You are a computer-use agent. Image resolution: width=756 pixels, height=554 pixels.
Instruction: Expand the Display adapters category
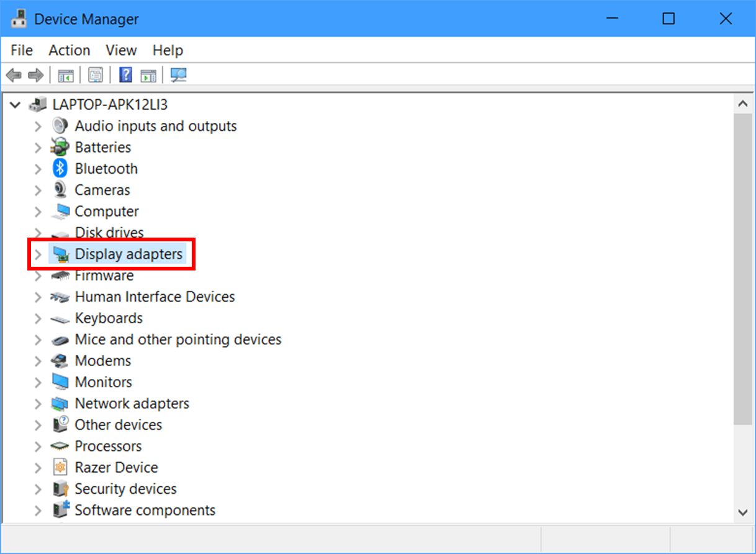(38, 254)
